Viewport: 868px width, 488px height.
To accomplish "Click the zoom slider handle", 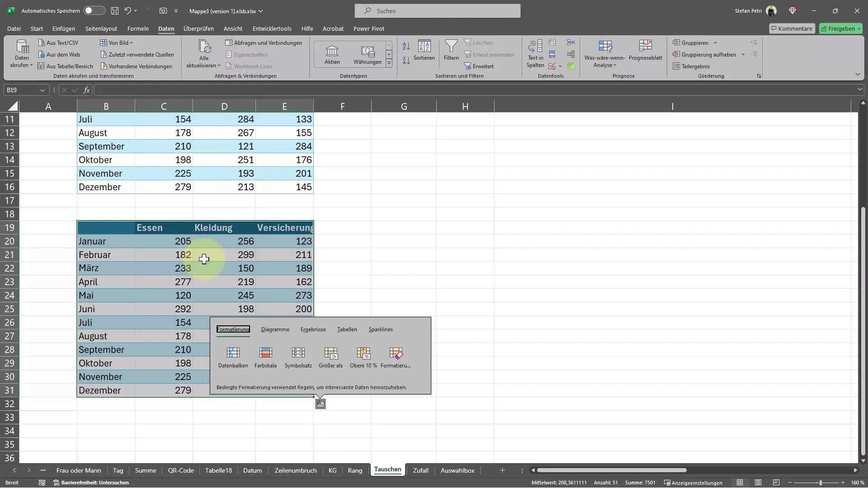I will (821, 483).
